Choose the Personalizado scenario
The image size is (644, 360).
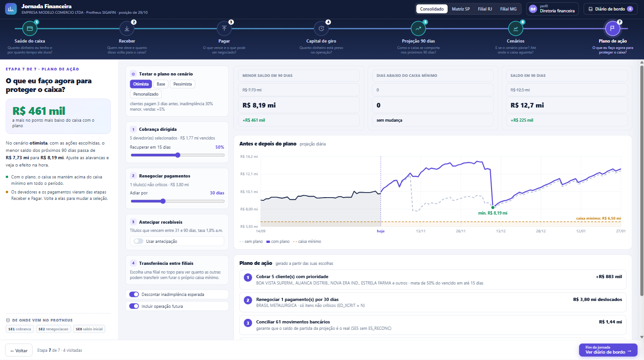146,94
